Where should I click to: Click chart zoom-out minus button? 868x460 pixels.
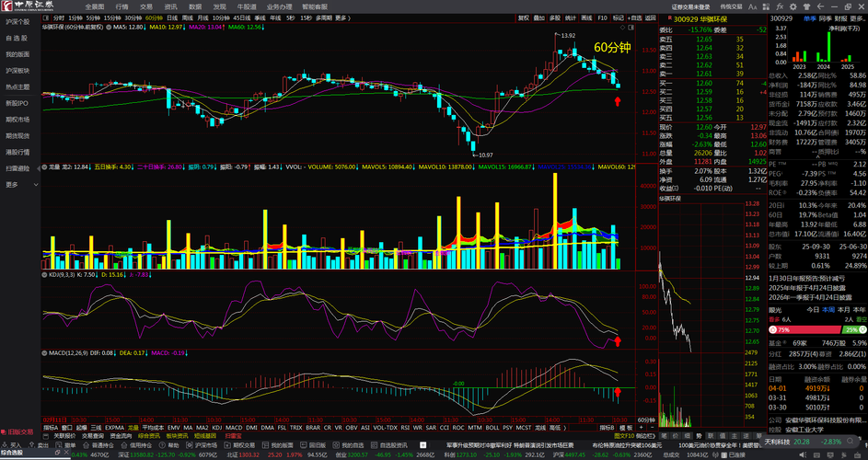652,428
